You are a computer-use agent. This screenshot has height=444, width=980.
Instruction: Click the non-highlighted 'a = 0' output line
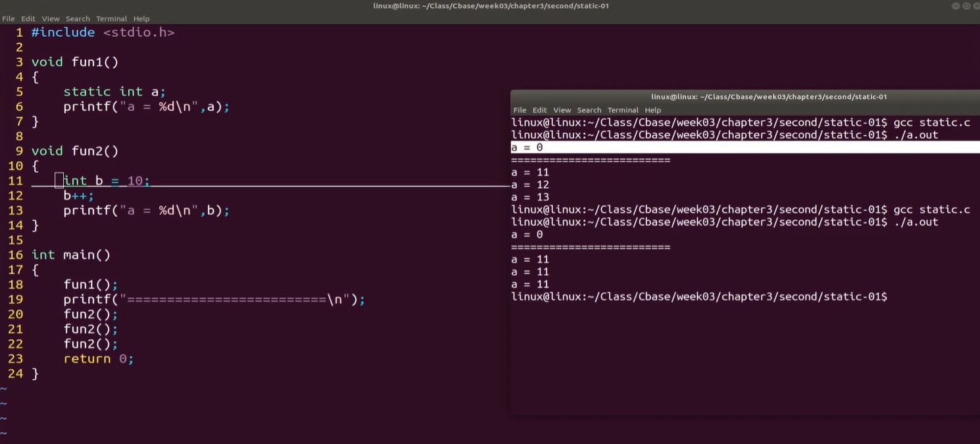pos(527,235)
